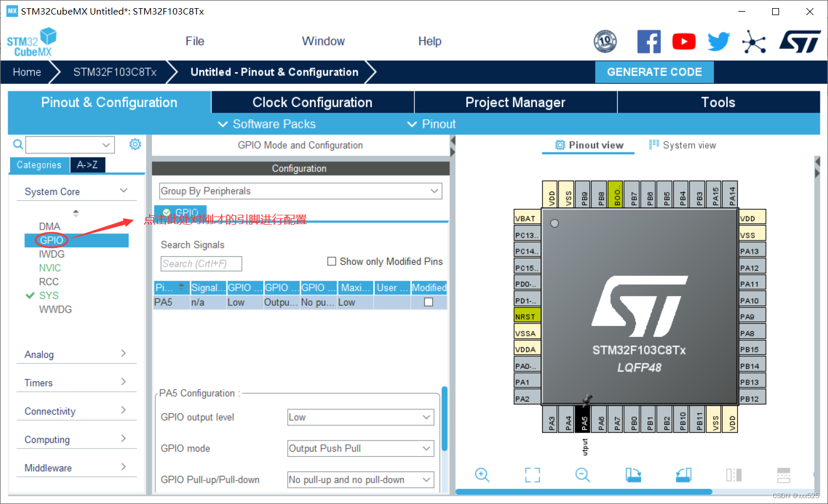The width and height of the screenshot is (828, 504).
Task: Select DMA in System Core list
Action: click(x=49, y=226)
